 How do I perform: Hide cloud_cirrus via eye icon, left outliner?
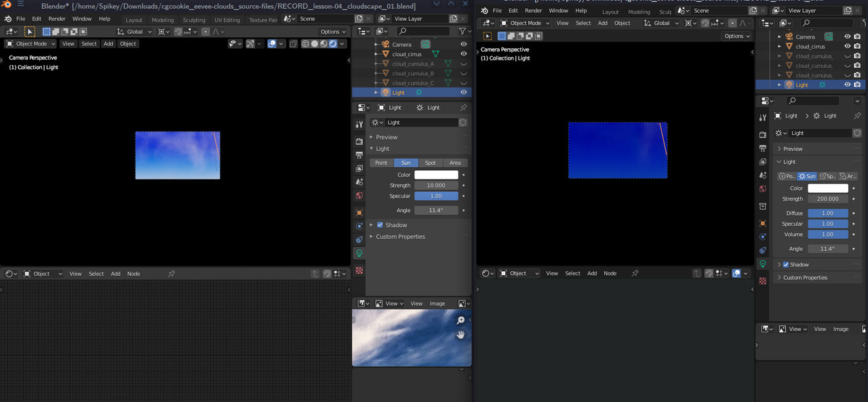[464, 54]
